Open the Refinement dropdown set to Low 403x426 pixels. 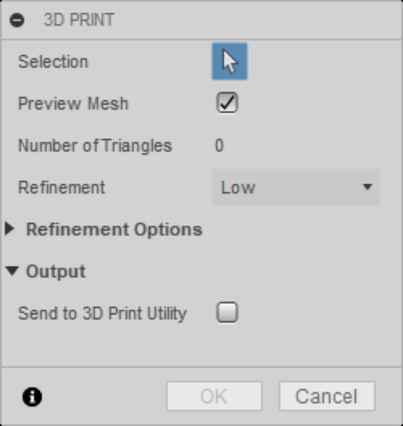click(x=296, y=187)
